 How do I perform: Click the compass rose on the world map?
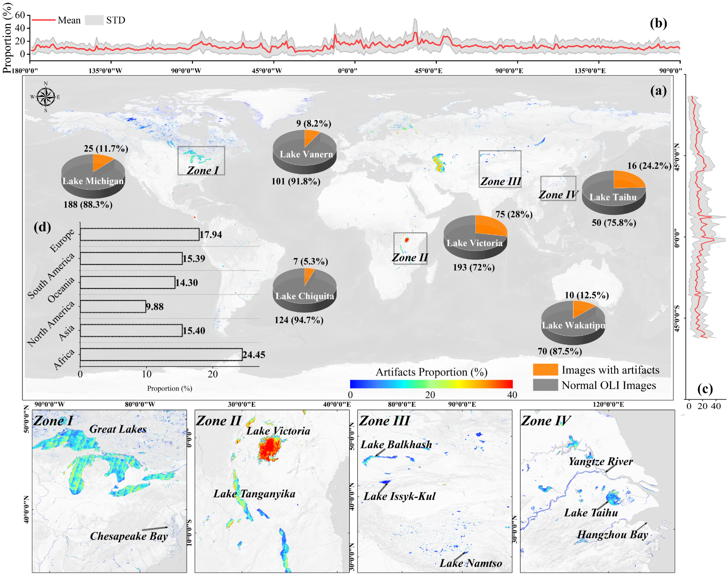tap(46, 97)
